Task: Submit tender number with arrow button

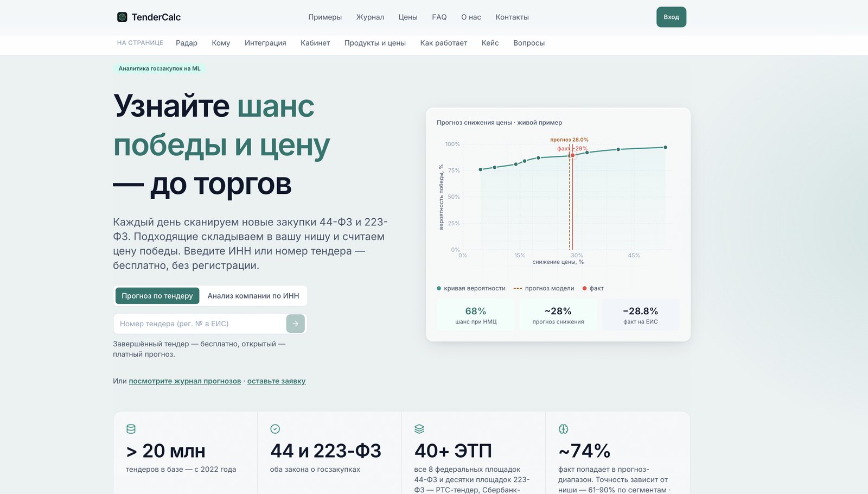Action: 296,324
